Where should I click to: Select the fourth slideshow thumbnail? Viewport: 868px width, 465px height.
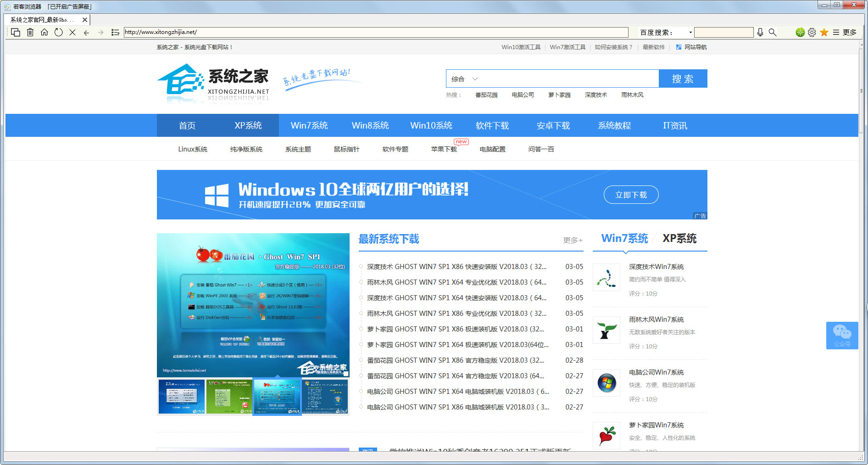[x=325, y=397]
